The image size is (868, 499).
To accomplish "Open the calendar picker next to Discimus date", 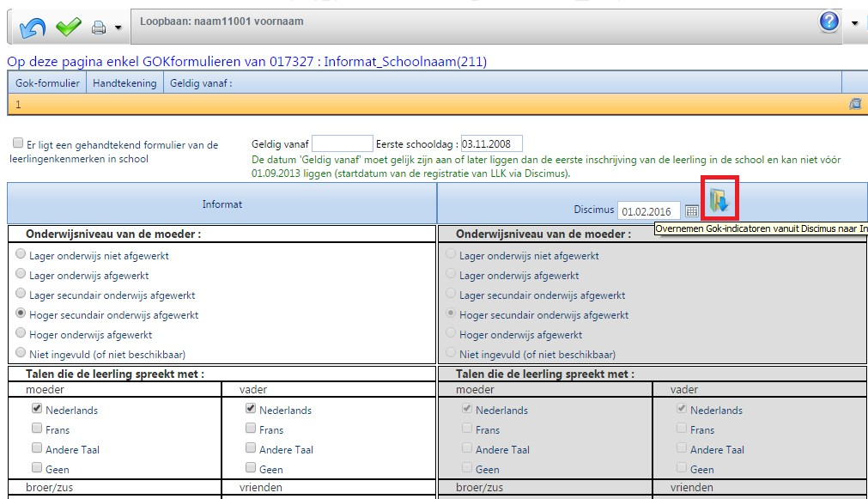I will point(691,211).
